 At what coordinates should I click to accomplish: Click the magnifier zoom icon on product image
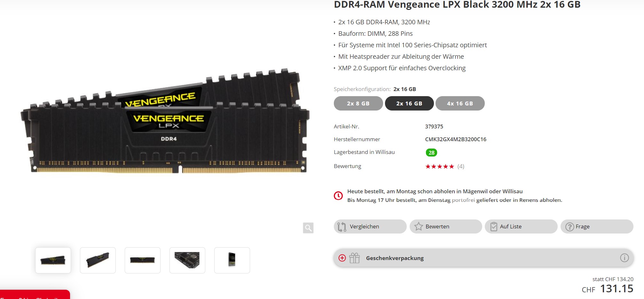pyautogui.click(x=308, y=228)
